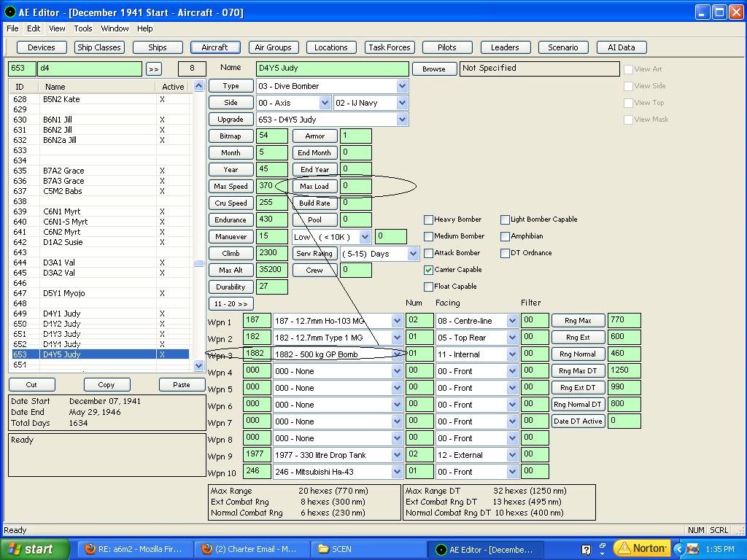The image size is (747, 560).
Task: Expand hidden tray icons arrow
Action: 679,549
